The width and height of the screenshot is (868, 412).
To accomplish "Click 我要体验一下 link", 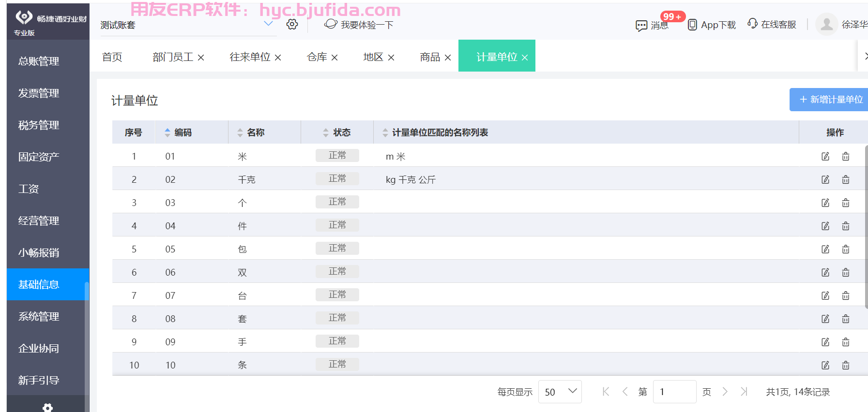I will pos(359,24).
